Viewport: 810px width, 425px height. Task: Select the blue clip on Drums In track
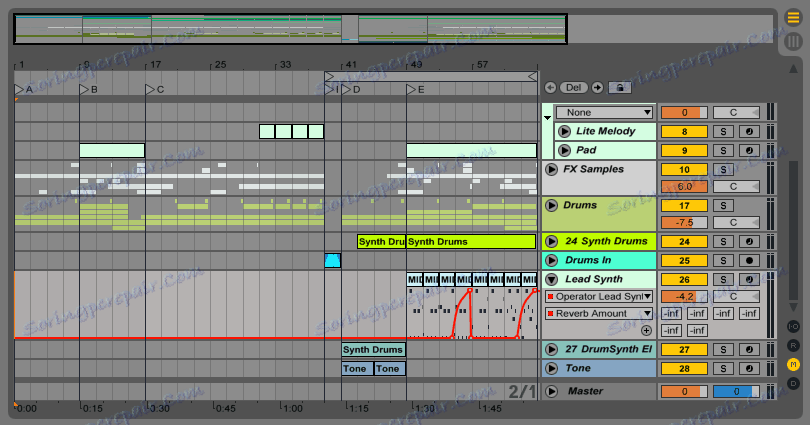point(333,260)
